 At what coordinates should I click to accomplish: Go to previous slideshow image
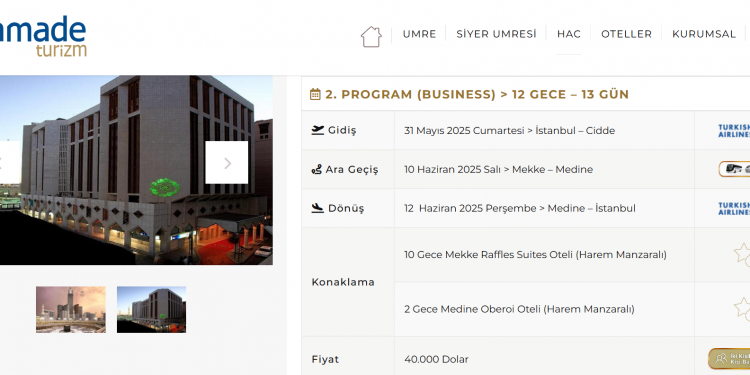10,163
